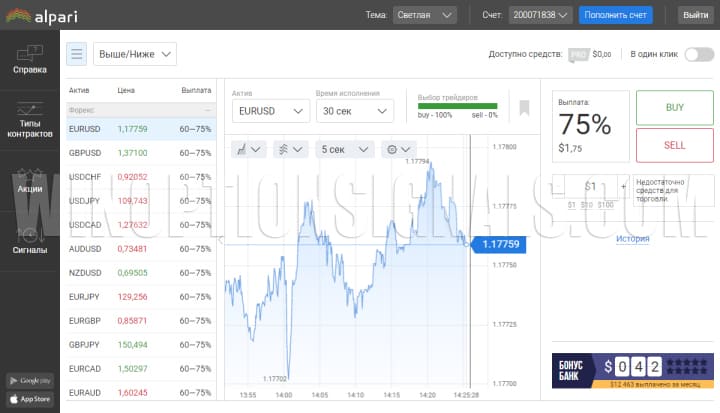Open Типы контрактов in the sidebar

[29, 120]
